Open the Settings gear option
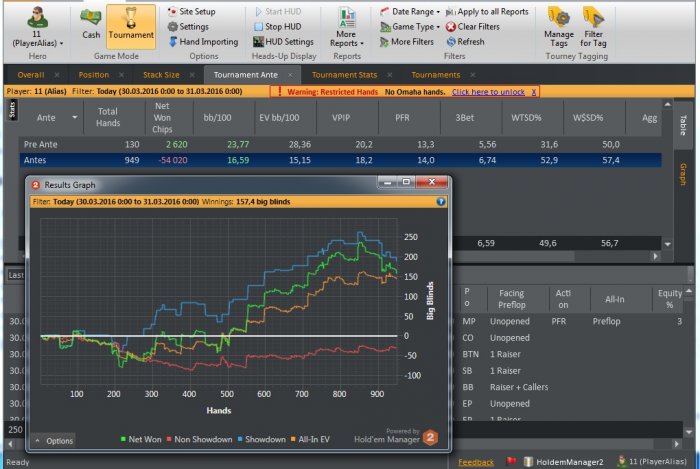The image size is (700, 469). click(x=188, y=27)
